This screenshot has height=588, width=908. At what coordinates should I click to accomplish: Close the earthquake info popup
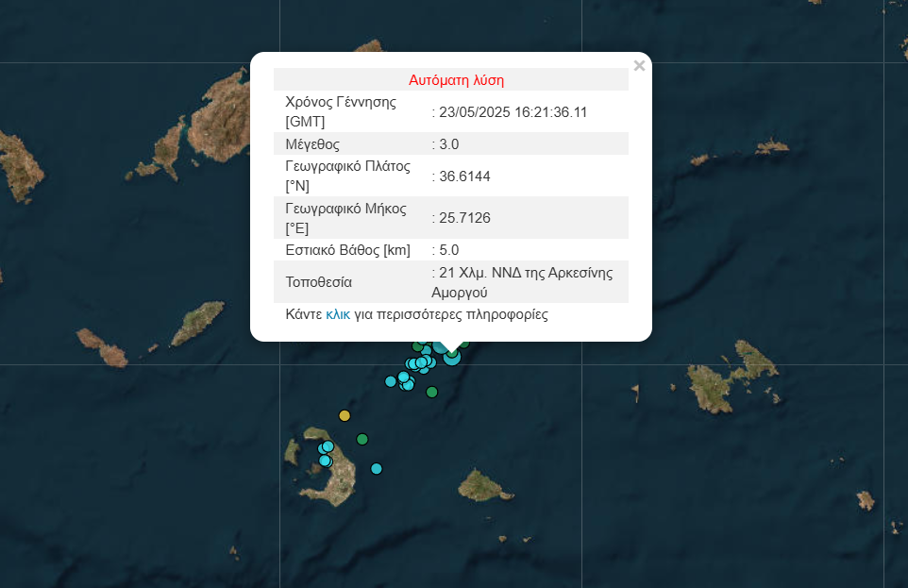pyautogui.click(x=639, y=66)
